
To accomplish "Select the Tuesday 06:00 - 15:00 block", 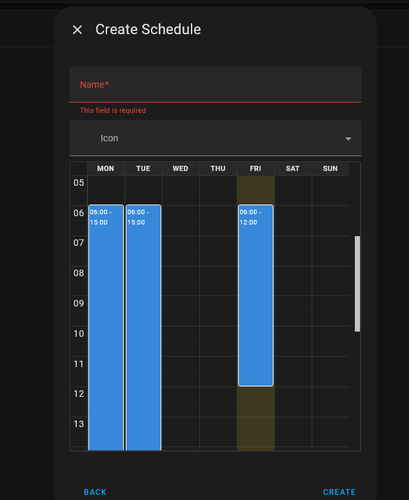I will (143, 327).
